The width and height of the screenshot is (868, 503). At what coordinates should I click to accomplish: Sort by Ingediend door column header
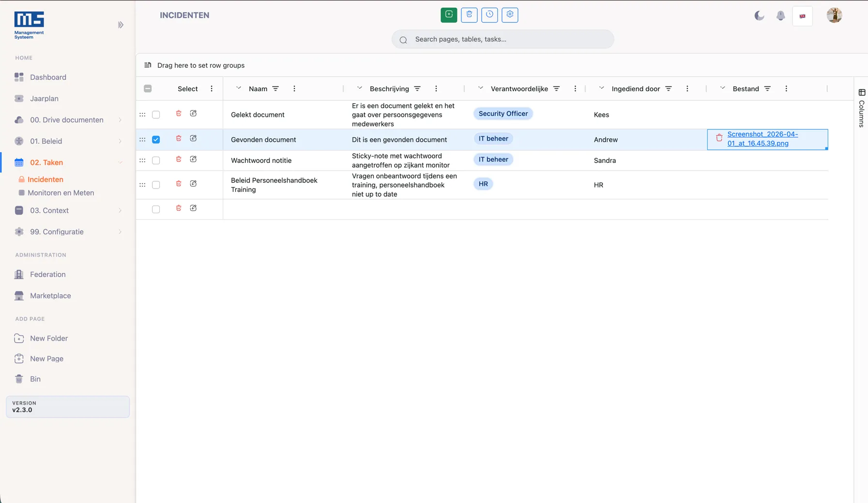coord(636,89)
